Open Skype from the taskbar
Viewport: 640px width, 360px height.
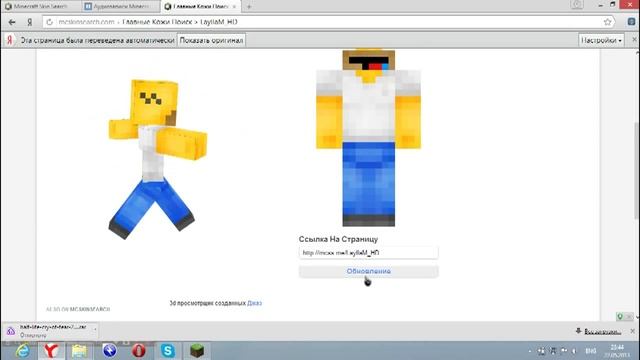[x=168, y=351]
